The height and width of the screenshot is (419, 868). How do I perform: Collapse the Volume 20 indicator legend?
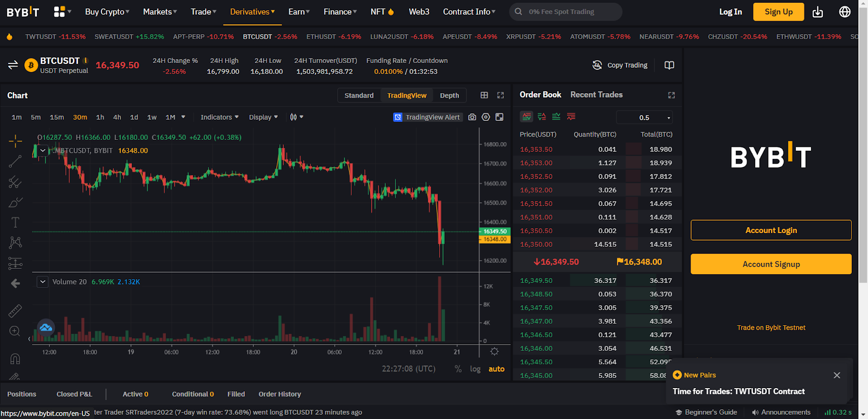(43, 282)
